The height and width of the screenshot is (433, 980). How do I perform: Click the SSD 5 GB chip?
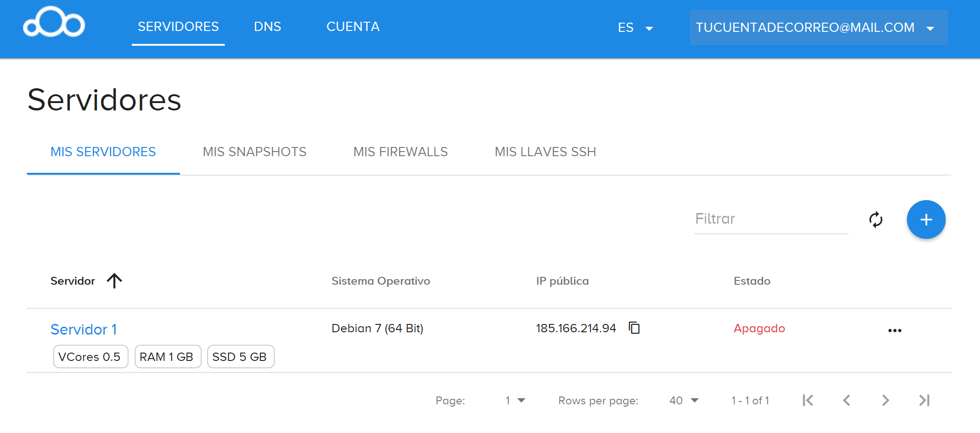(241, 357)
